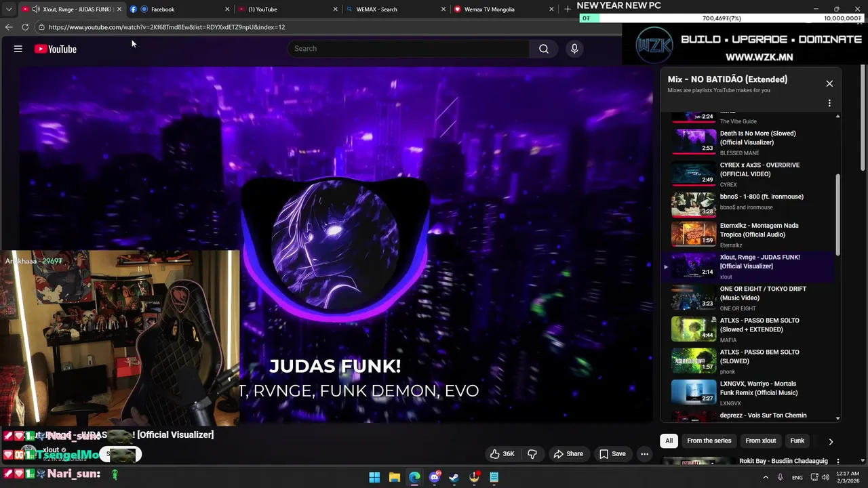Screen dimensions: 868x488
Task: Select the All filter chip
Action: point(669,441)
